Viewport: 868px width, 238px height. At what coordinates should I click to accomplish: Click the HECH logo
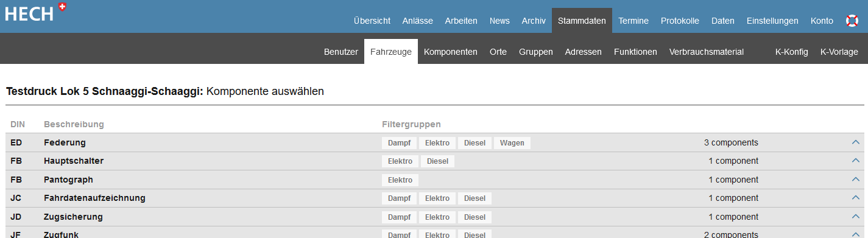click(x=35, y=12)
